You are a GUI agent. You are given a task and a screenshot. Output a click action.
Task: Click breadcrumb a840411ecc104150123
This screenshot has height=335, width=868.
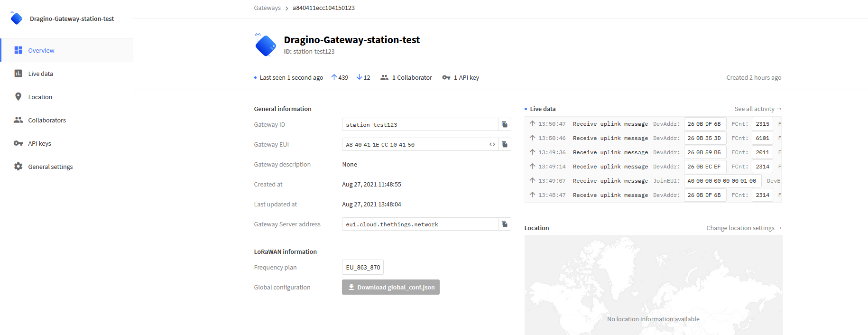(x=323, y=8)
